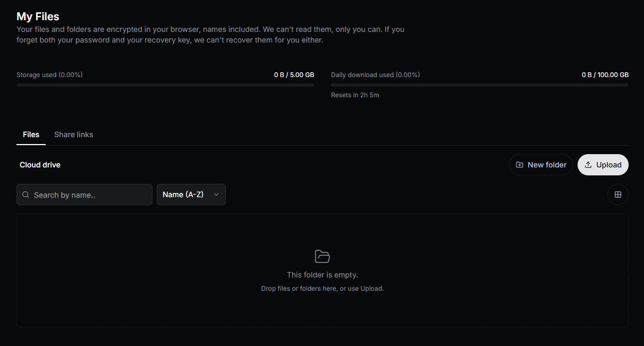The image size is (644, 346).
Task: Click the empty folder icon in drop zone
Action: [323, 256]
